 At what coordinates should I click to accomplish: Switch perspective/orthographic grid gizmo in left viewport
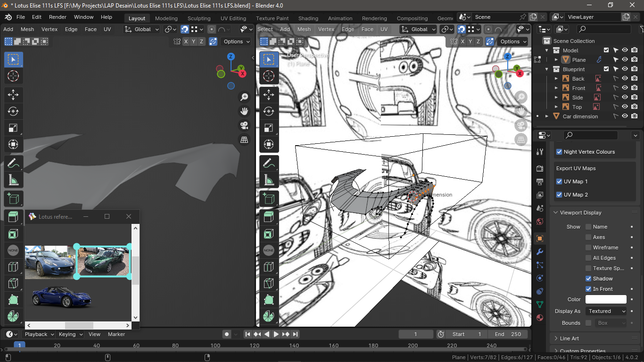(244, 140)
